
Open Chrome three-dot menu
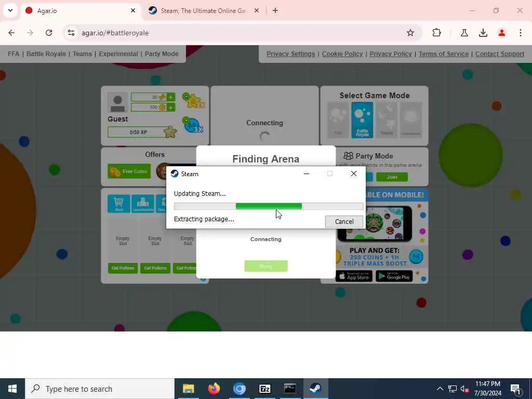(521, 33)
